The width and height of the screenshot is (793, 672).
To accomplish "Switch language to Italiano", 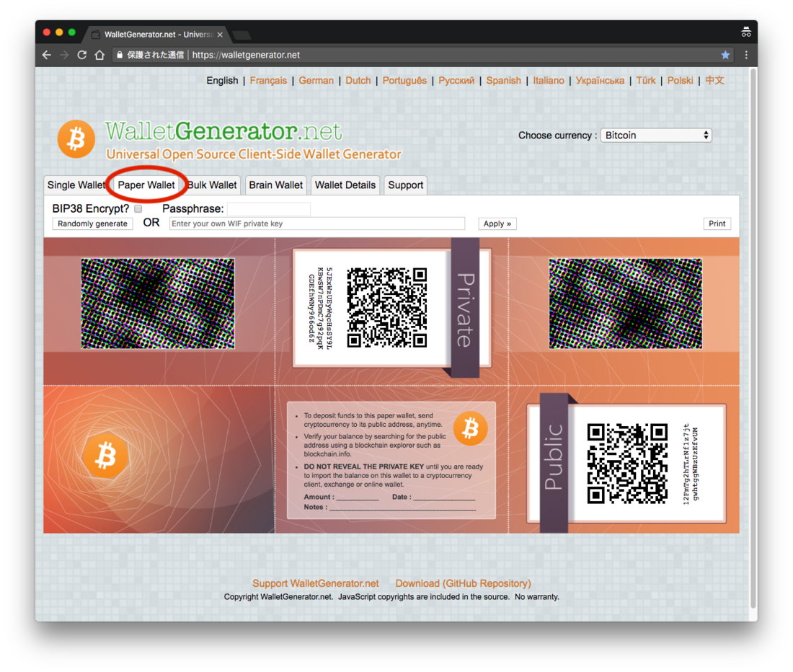I will [548, 81].
